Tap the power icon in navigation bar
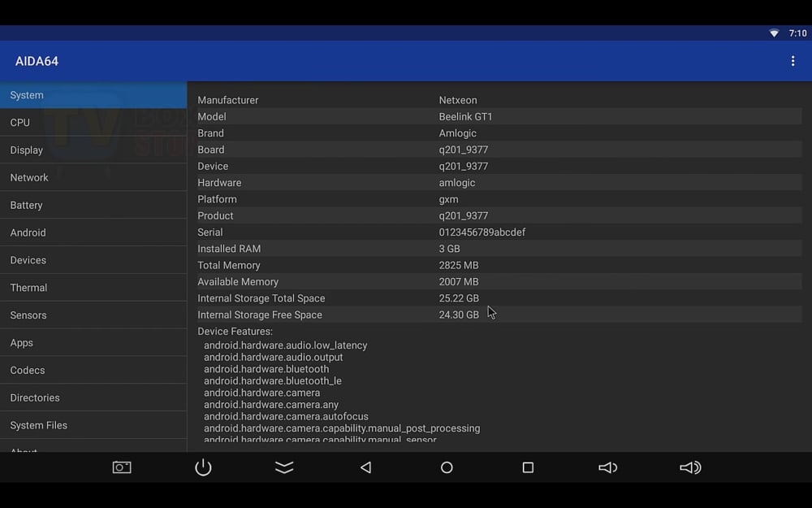Image resolution: width=812 pixels, height=508 pixels. 203,467
